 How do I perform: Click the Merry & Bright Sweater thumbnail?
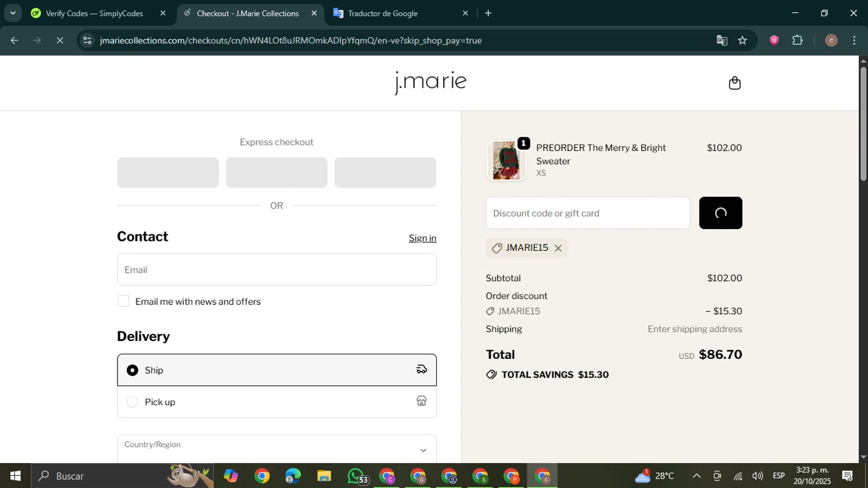506,161
